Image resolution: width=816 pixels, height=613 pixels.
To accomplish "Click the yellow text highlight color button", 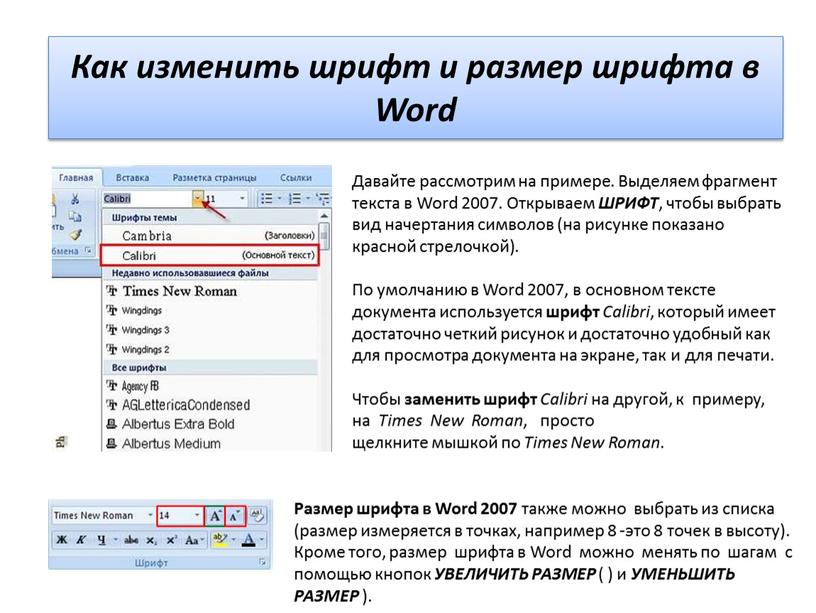I will point(221,541).
